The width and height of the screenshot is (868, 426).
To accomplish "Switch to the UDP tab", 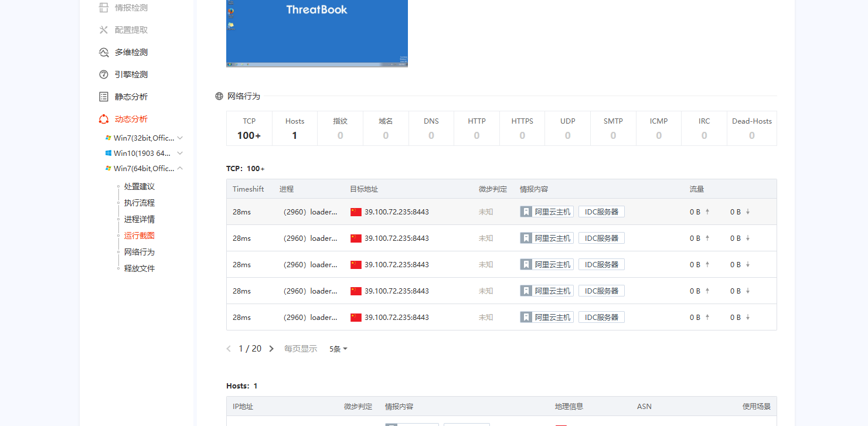I will point(567,128).
